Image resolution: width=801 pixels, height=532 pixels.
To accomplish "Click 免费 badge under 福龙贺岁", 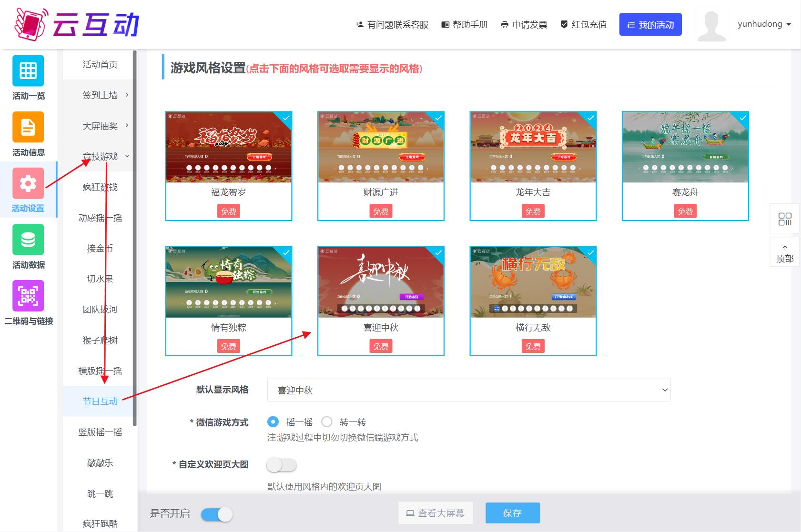I will pos(229,211).
